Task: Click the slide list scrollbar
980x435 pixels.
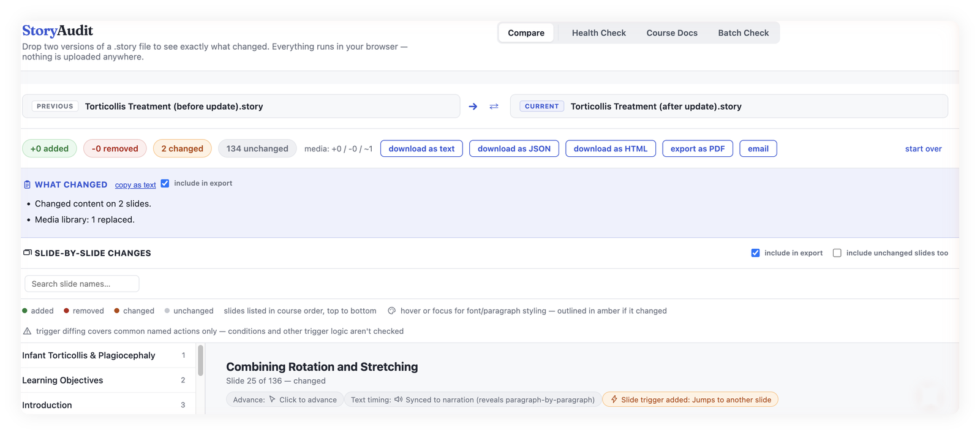Action: [200, 361]
